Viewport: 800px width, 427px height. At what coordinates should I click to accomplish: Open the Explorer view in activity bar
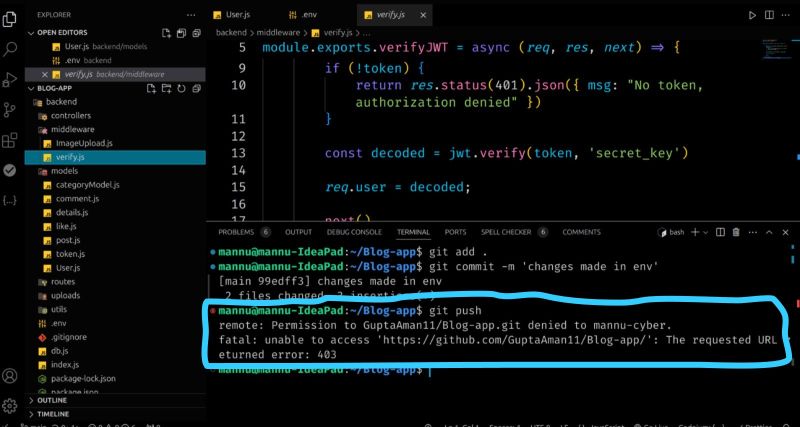pyautogui.click(x=9, y=19)
